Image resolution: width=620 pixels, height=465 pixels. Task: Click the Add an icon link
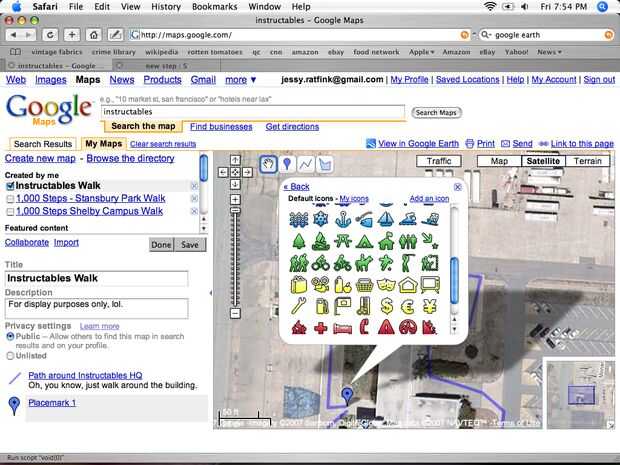coord(429,198)
